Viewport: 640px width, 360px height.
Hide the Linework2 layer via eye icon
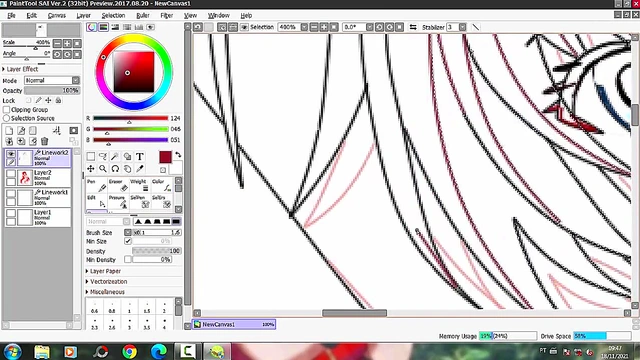tap(11, 154)
